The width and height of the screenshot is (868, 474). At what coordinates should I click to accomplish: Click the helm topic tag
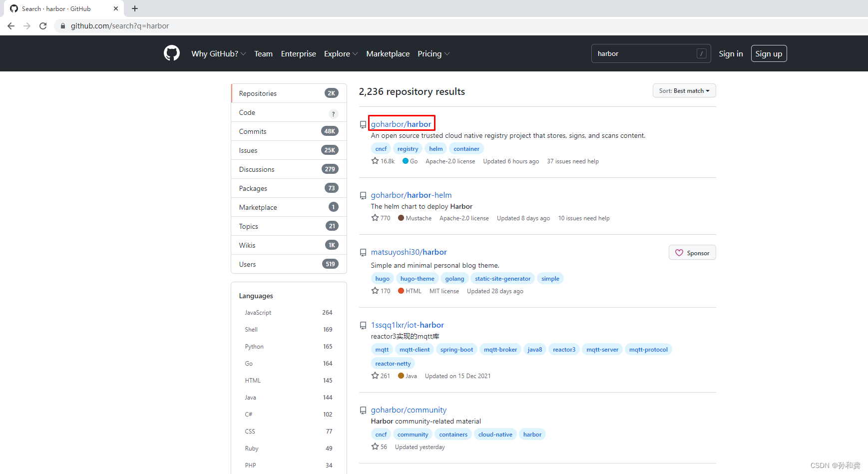[435, 149]
